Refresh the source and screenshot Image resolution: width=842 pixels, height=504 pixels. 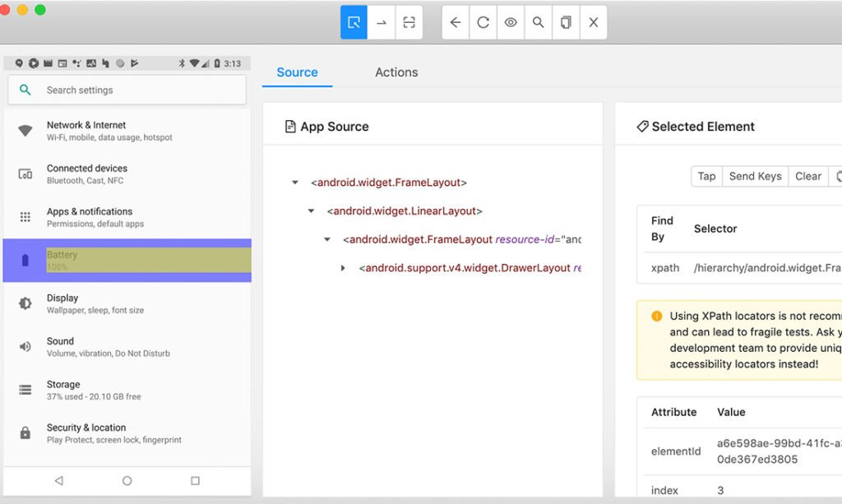point(483,22)
